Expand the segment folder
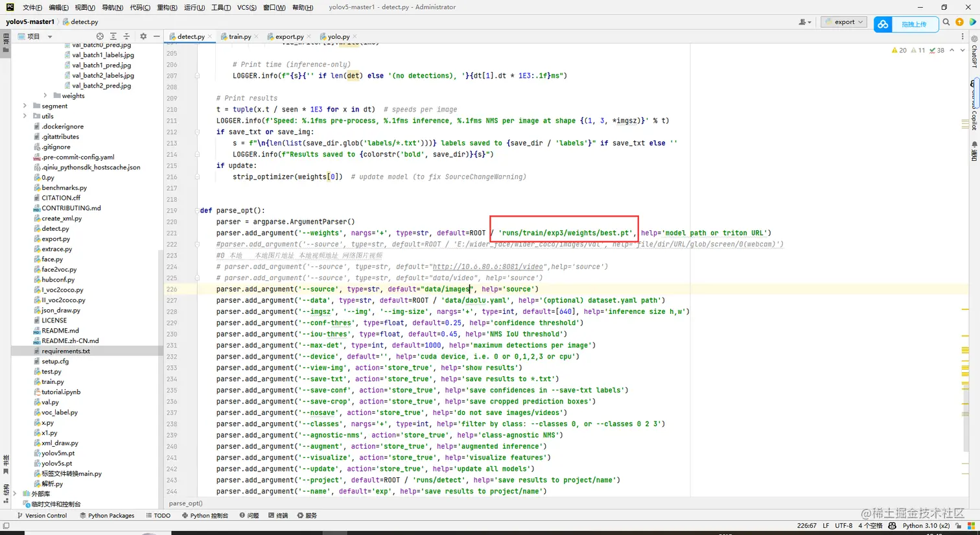The height and width of the screenshot is (535, 980). pos(25,106)
